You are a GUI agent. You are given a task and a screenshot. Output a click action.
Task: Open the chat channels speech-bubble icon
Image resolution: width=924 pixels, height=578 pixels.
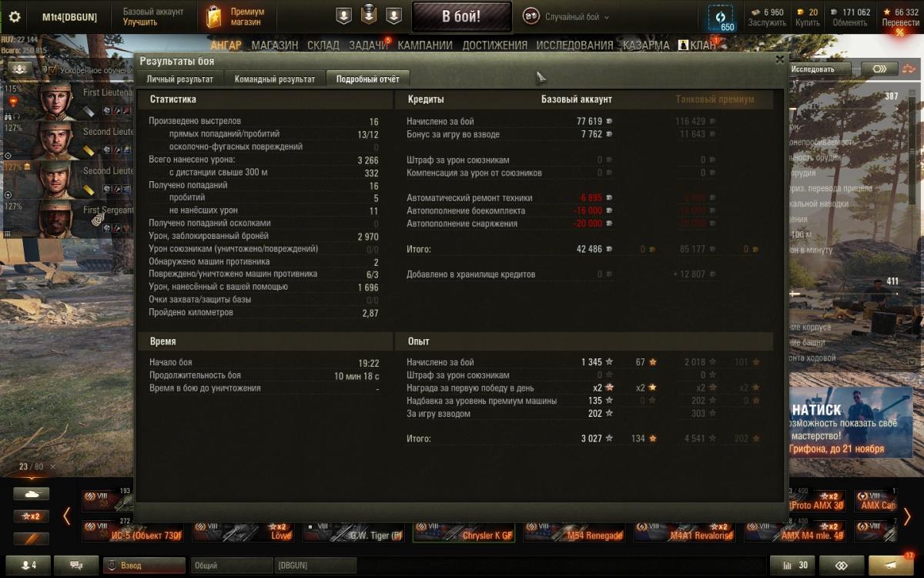tap(76, 565)
